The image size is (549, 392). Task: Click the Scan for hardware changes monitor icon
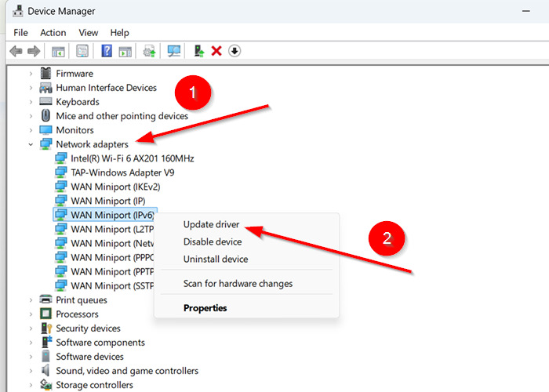(x=174, y=51)
